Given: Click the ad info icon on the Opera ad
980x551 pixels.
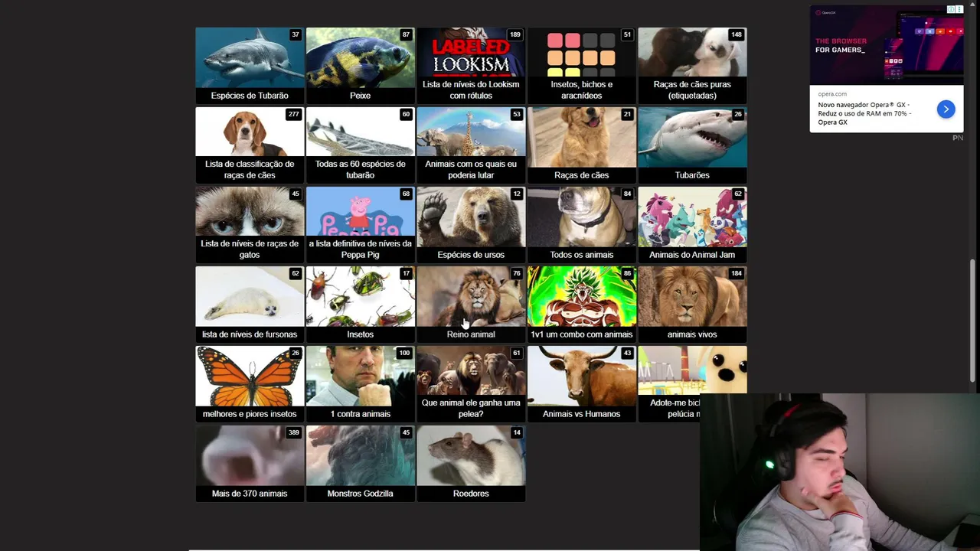Looking at the screenshot, I should coord(951,10).
